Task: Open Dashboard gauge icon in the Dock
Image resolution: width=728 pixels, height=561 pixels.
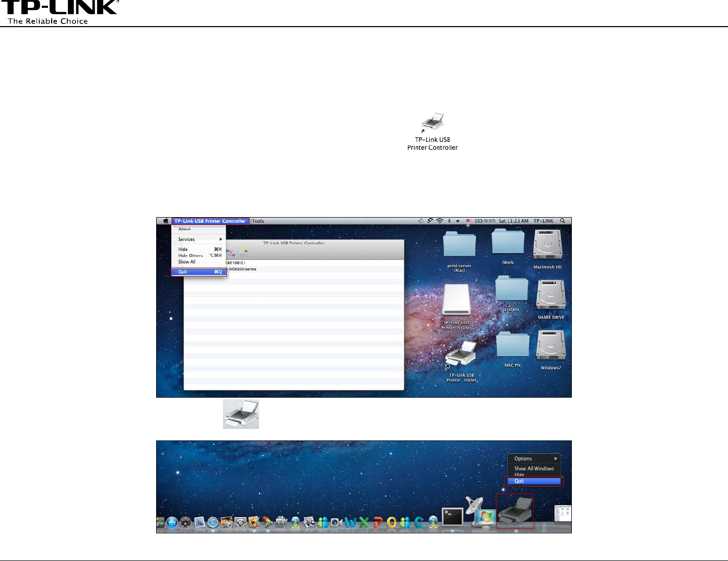Action: (x=186, y=522)
